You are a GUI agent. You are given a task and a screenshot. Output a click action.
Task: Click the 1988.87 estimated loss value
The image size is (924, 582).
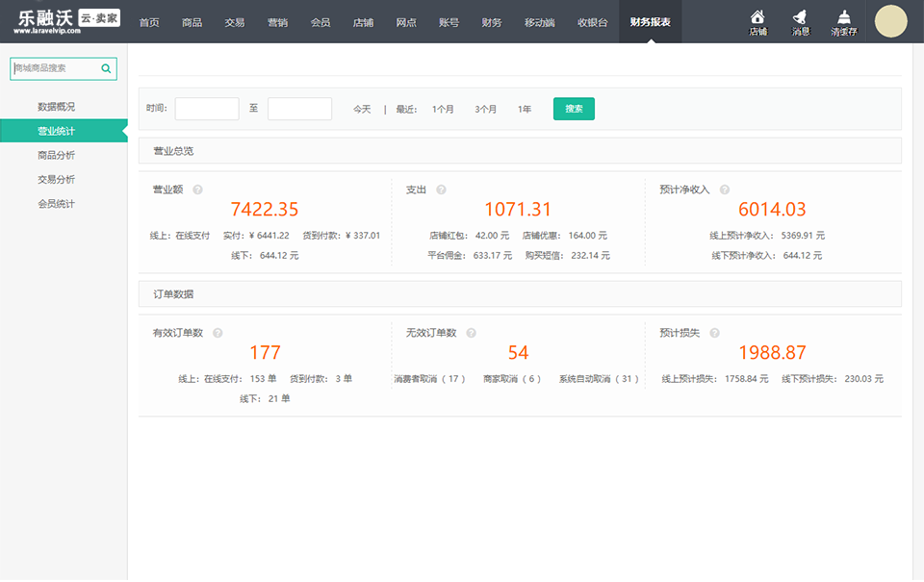773,352
